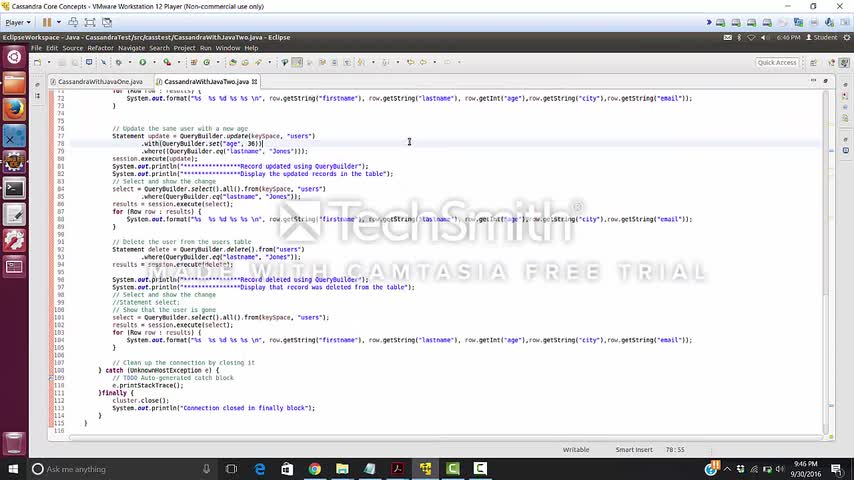Expand the Debug dropdown arrow

[x=130, y=63]
